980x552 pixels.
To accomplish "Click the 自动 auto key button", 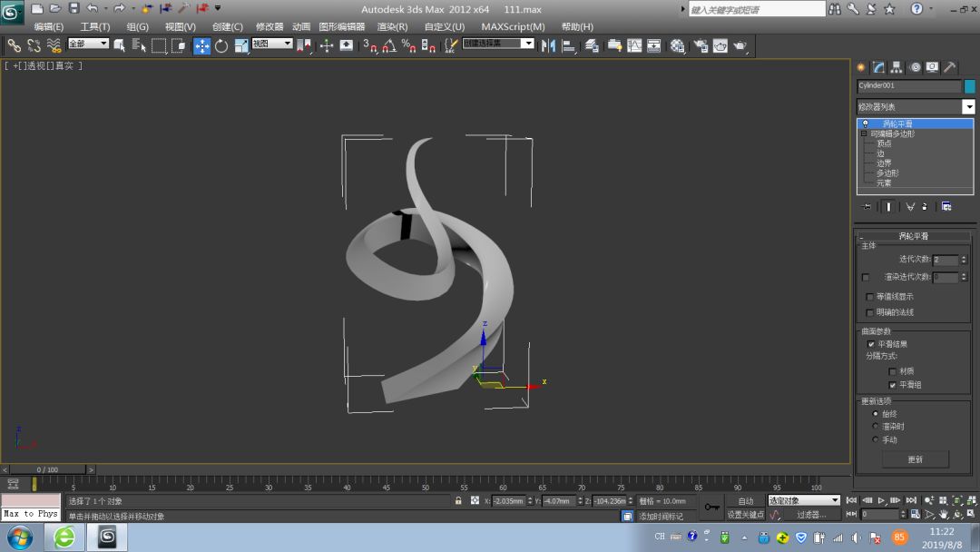I will (x=745, y=501).
